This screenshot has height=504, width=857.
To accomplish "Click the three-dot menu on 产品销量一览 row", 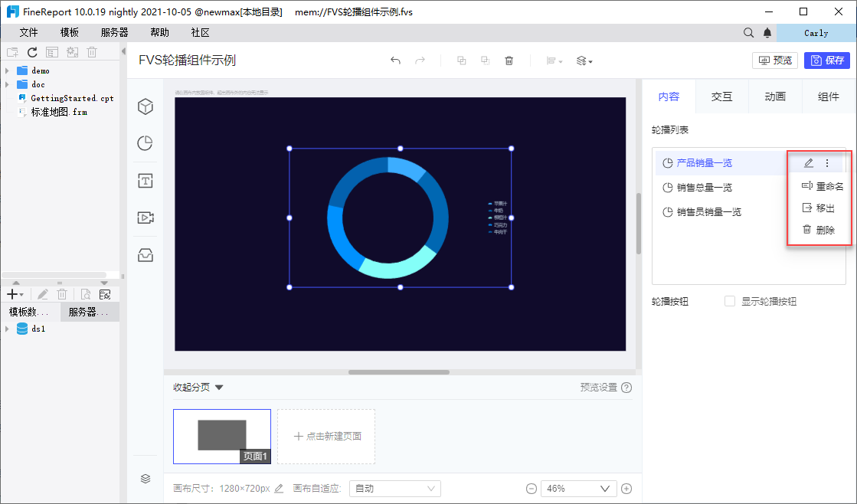I will point(827,163).
